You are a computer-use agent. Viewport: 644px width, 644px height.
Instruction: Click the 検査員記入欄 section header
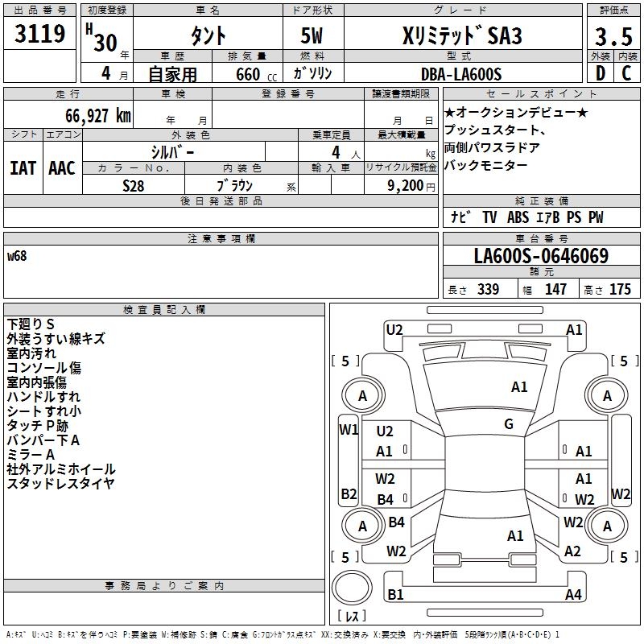coord(164,310)
